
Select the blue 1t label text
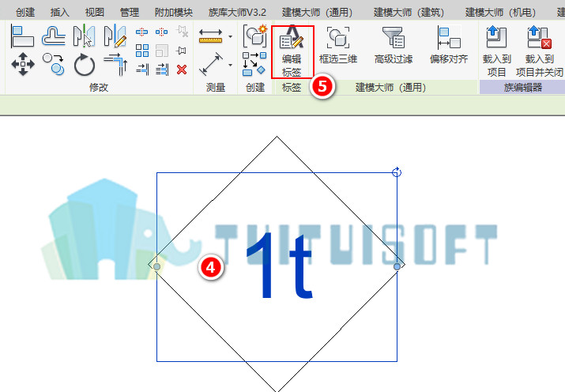[280, 266]
